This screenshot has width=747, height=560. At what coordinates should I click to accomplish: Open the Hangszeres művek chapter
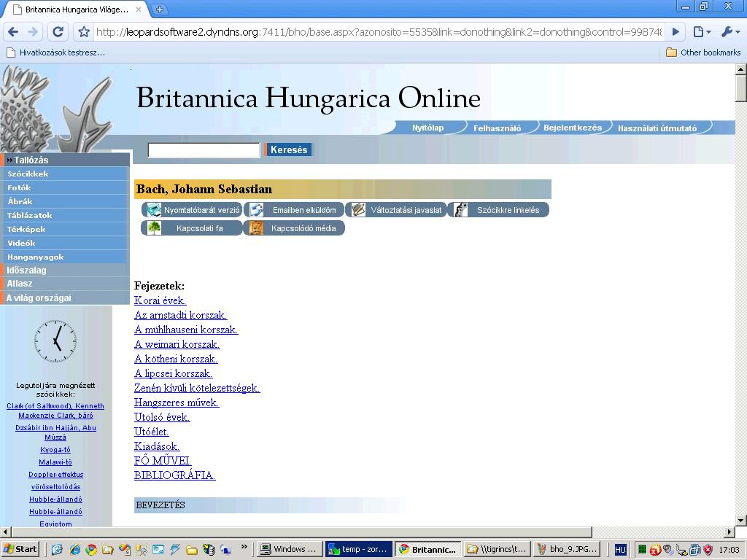point(177,402)
